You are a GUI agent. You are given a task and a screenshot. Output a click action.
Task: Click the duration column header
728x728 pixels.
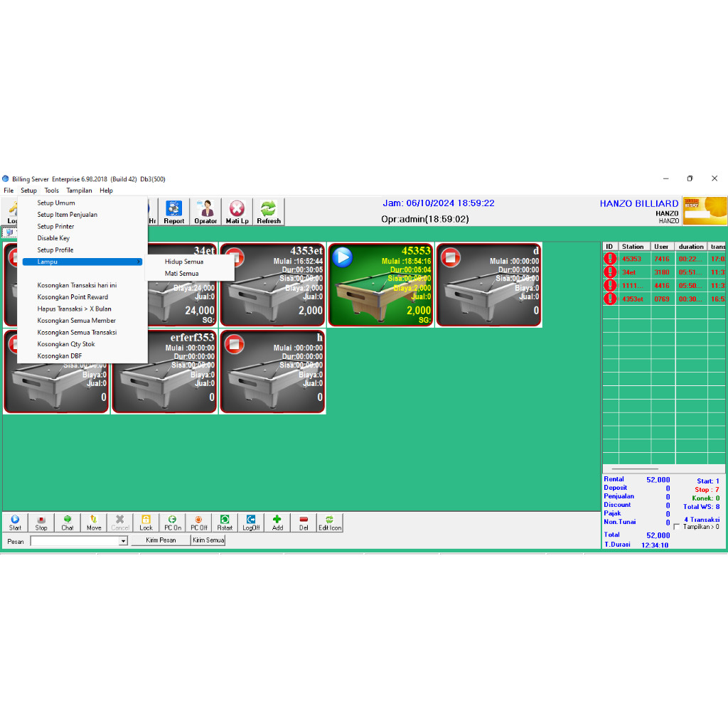[x=691, y=247]
